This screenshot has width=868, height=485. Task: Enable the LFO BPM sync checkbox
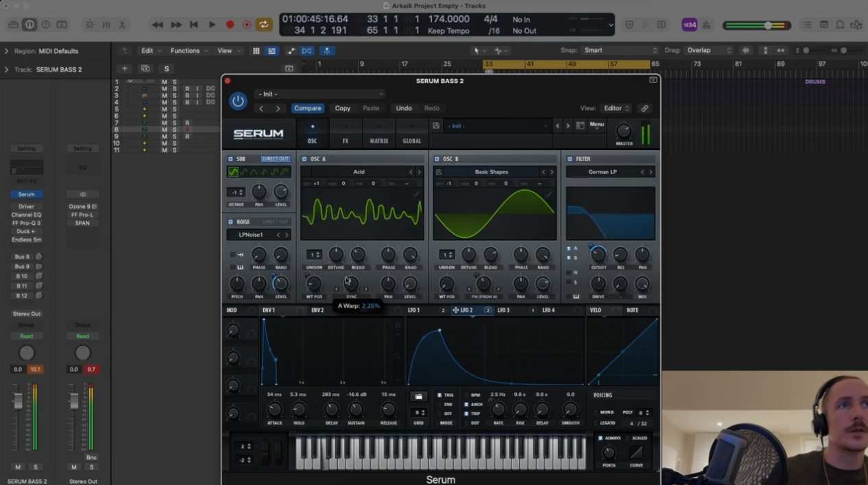coord(466,395)
